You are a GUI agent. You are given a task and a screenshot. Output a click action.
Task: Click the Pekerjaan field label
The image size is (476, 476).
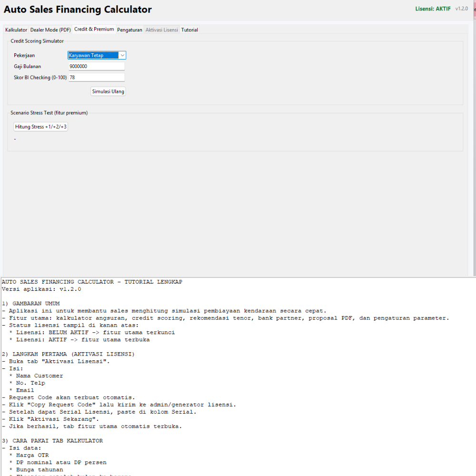[x=24, y=56]
